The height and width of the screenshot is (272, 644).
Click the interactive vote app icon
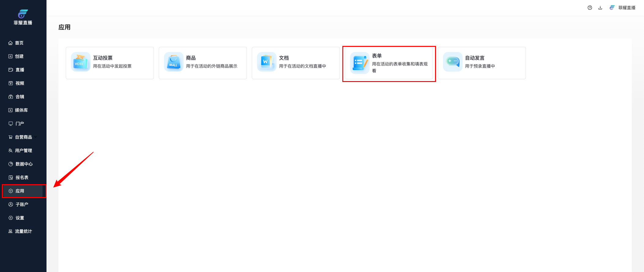tap(80, 62)
